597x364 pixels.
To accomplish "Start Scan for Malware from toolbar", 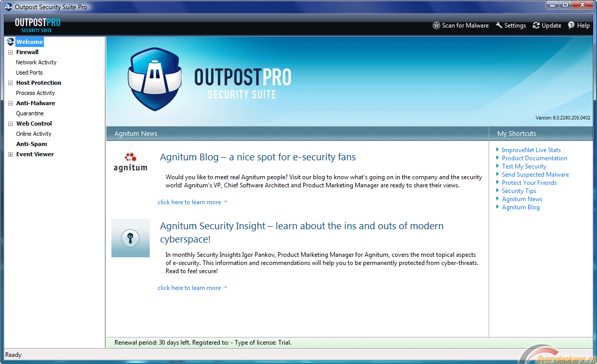I will (x=461, y=26).
